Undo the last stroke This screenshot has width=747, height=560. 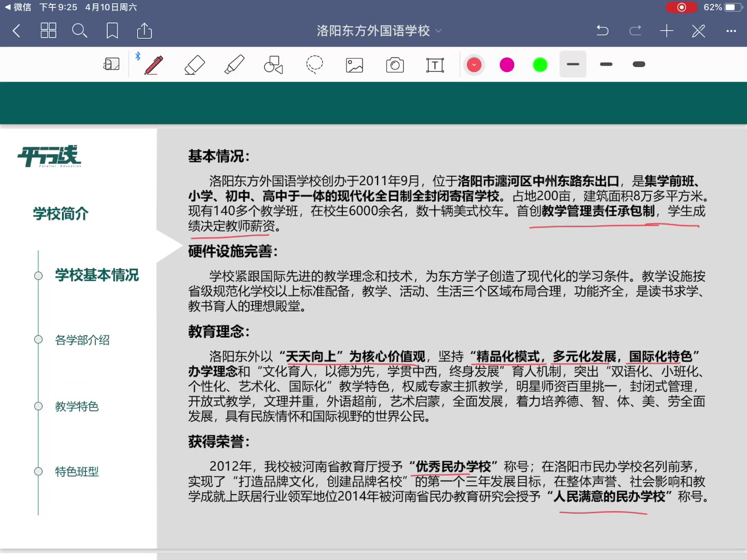coord(602,31)
